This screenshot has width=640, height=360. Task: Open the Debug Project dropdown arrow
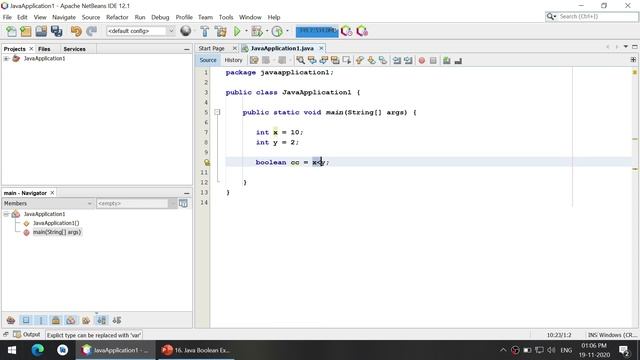pyautogui.click(x=267, y=31)
